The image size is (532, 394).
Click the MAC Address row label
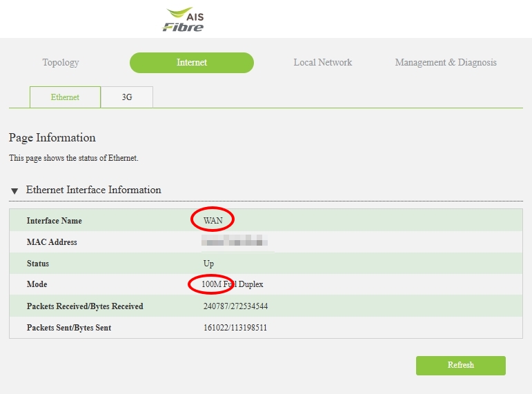click(52, 242)
